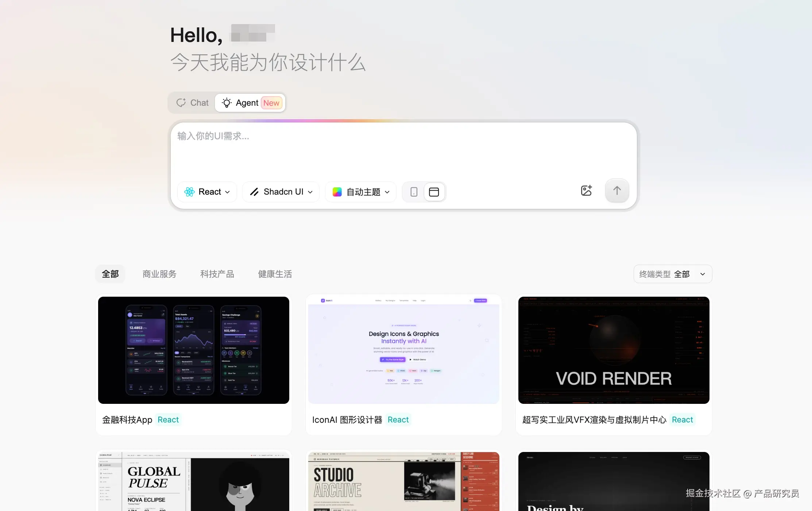
Task: Click the React atom logo icon
Action: pos(189,192)
